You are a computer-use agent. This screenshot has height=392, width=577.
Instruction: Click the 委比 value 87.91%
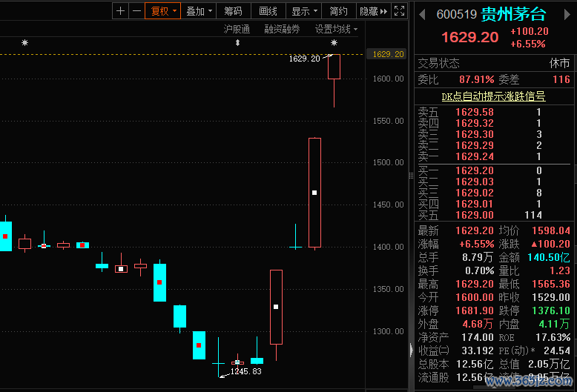pyautogui.click(x=477, y=79)
